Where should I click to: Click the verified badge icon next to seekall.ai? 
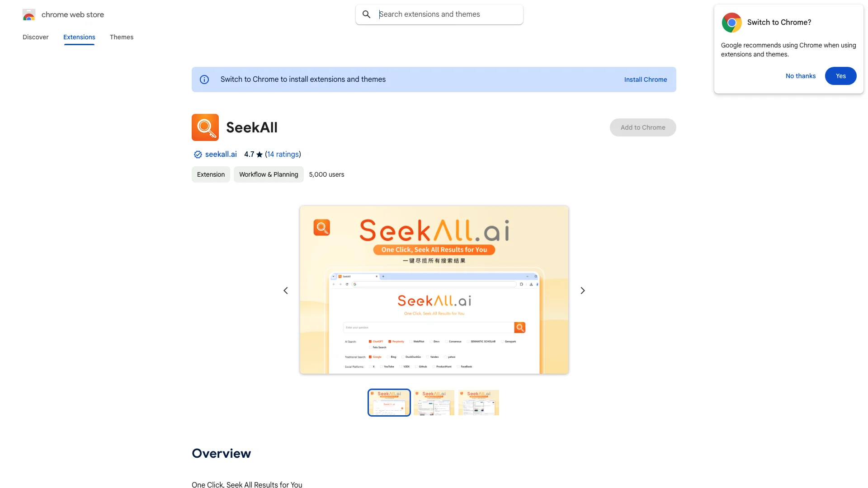pos(197,155)
